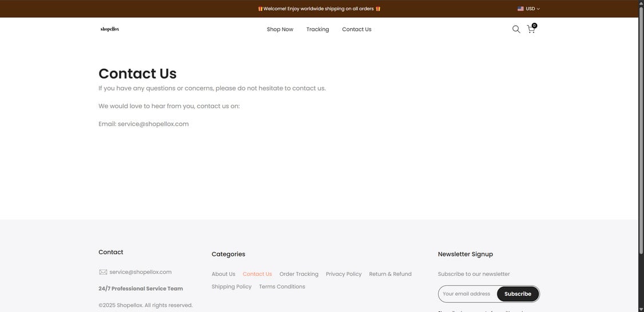Open the About Us footer link

pos(224,274)
